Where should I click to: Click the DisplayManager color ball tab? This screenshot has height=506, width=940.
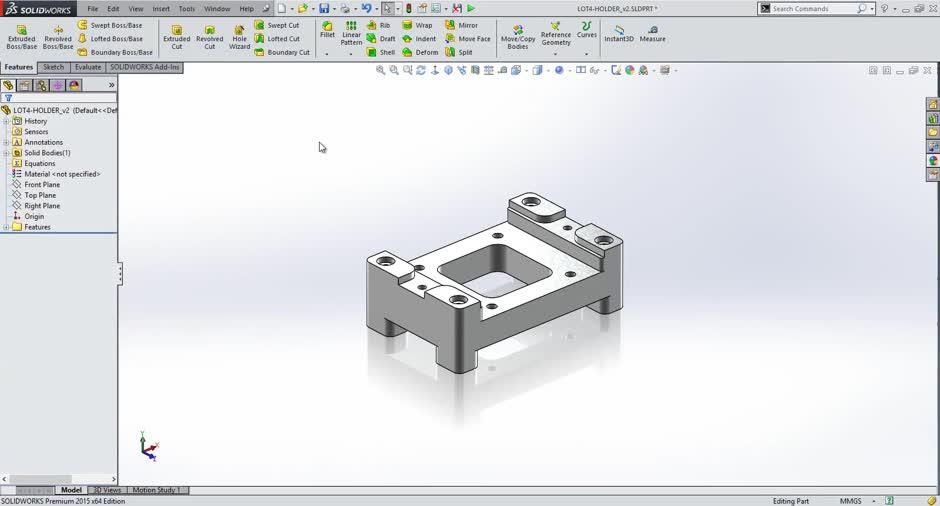click(73, 85)
